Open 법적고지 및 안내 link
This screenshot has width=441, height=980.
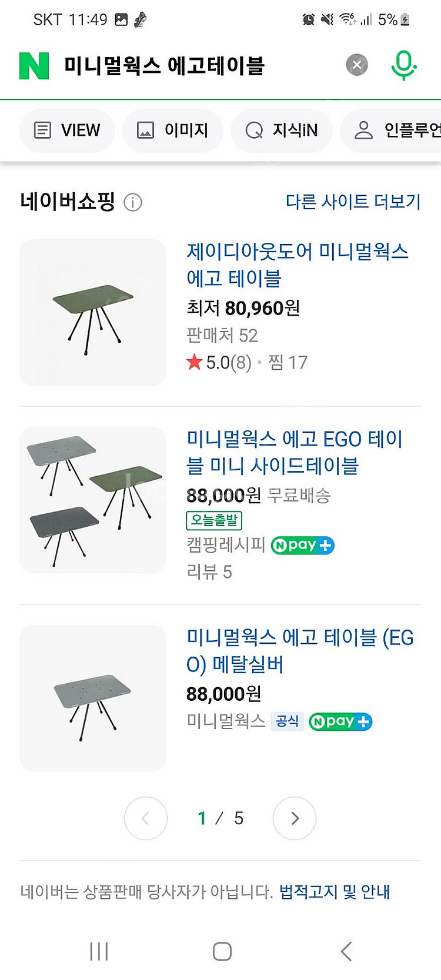pos(334,892)
